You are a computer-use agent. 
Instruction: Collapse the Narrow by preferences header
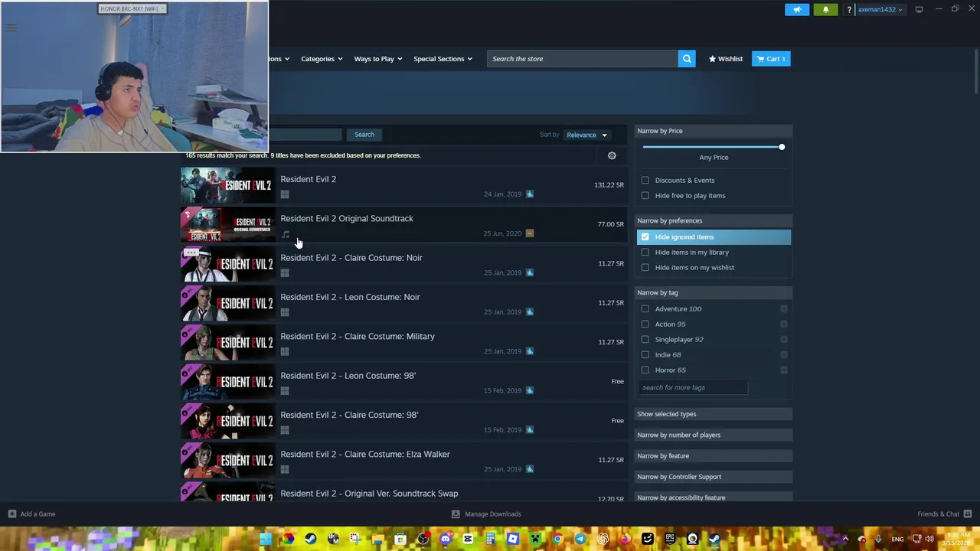(714, 220)
